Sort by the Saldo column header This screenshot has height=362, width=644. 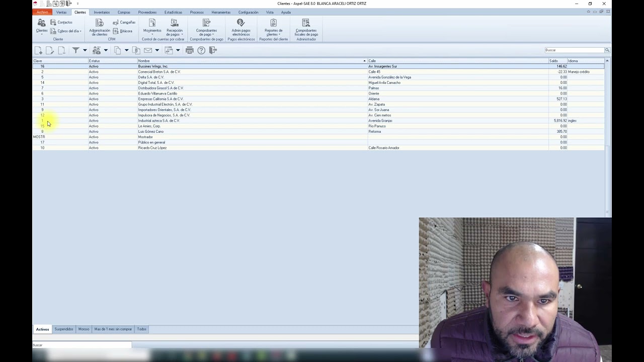(x=557, y=61)
